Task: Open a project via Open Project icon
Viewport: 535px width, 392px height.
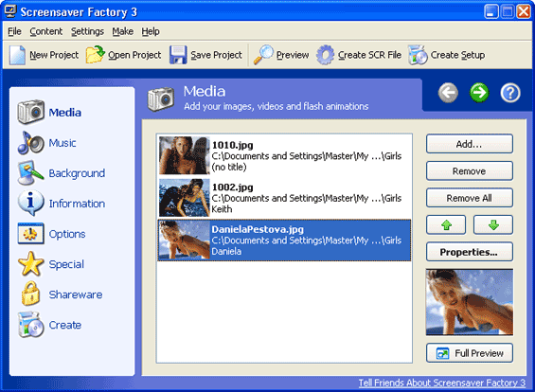Action: 96,55
